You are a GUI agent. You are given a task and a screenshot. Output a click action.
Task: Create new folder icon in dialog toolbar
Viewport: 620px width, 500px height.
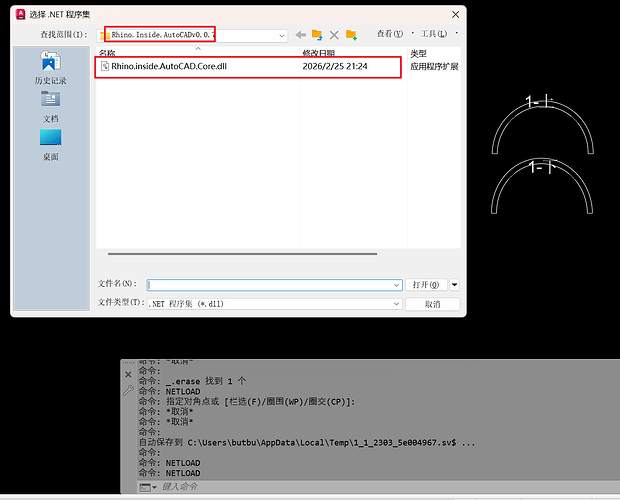(352, 35)
